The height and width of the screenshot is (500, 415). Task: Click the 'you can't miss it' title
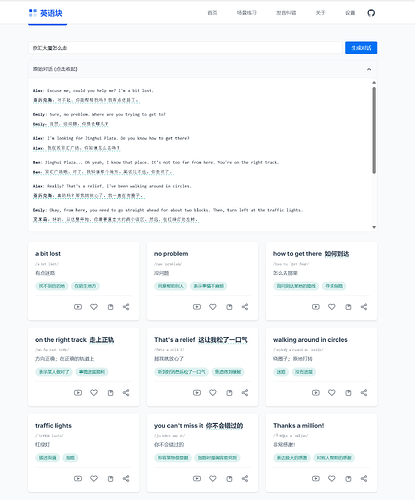click(x=178, y=426)
